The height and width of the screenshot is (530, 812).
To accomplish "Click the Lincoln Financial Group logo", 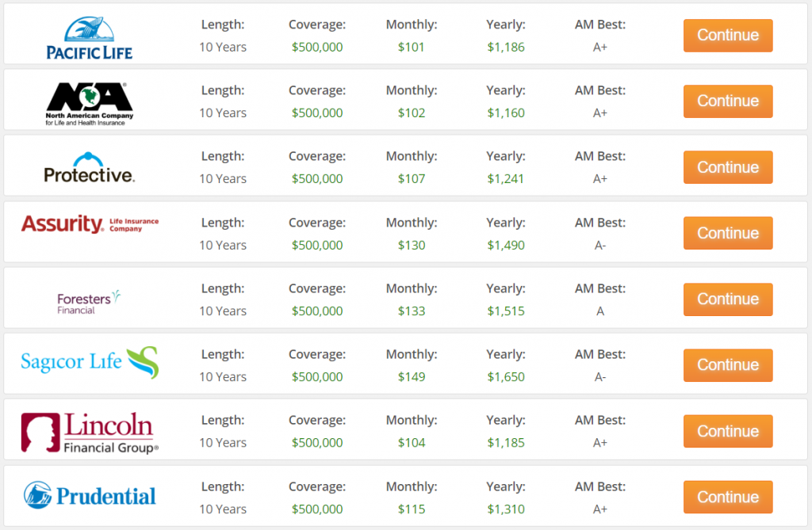I will tap(89, 430).
